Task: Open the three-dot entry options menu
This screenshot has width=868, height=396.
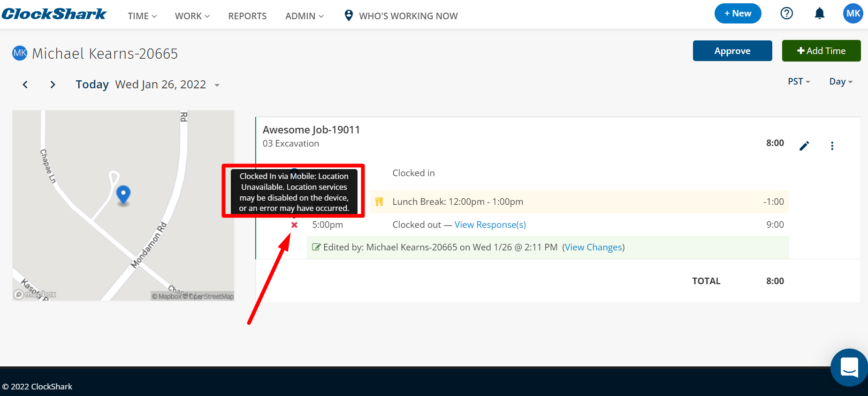Action: (832, 146)
